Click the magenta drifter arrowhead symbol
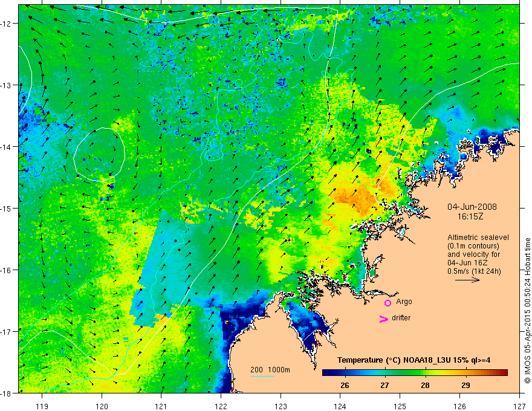This screenshot has height=411, width=532. coord(384,319)
